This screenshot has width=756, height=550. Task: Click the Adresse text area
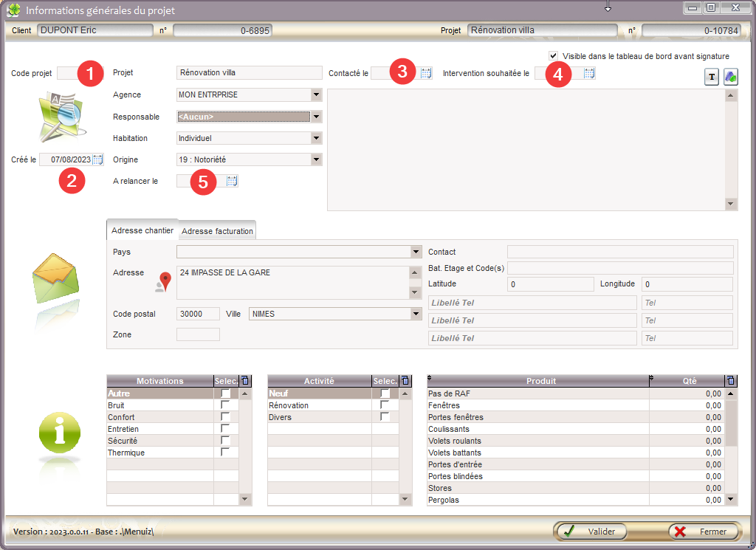tap(293, 283)
